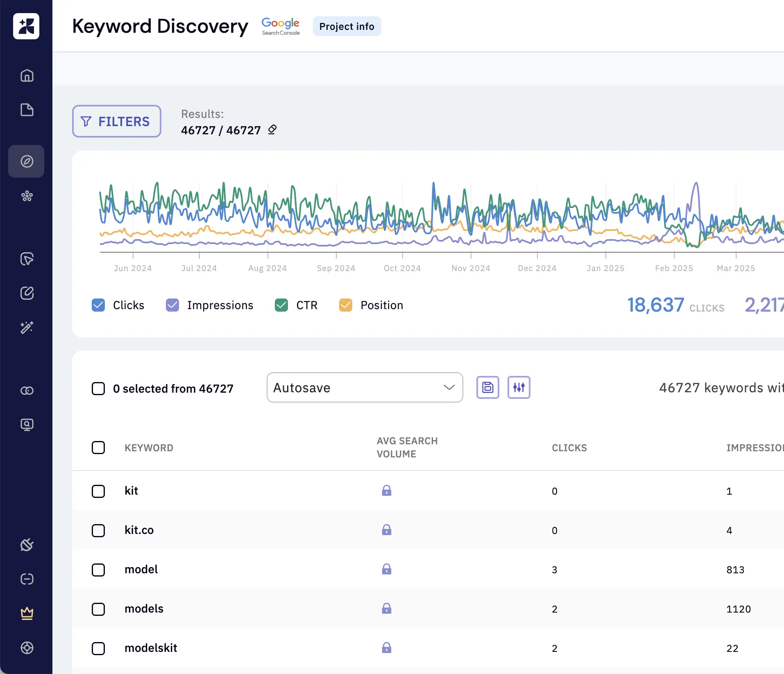Select the Pages document icon in sidebar
The width and height of the screenshot is (784, 674).
tap(26, 110)
